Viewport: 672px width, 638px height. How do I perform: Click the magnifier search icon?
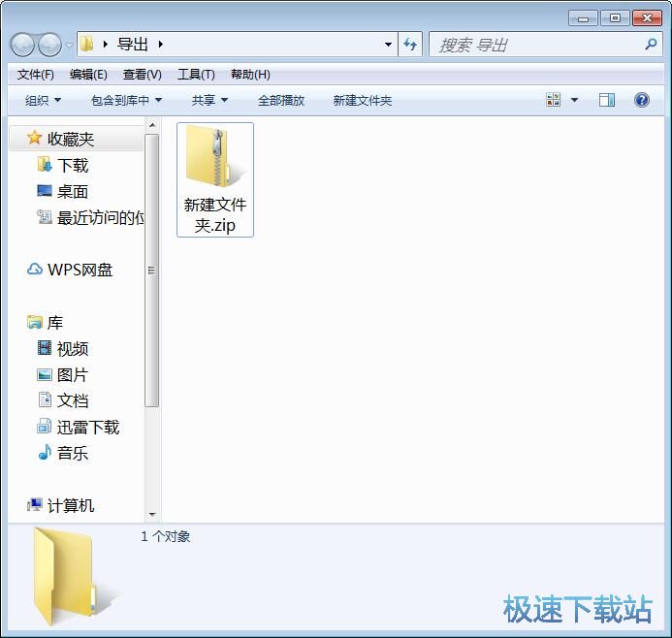pos(651,45)
